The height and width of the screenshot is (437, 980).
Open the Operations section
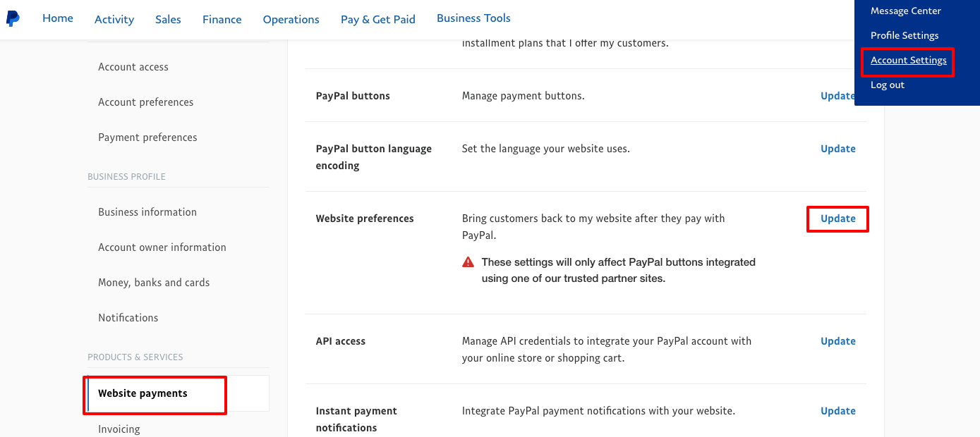[x=291, y=19]
